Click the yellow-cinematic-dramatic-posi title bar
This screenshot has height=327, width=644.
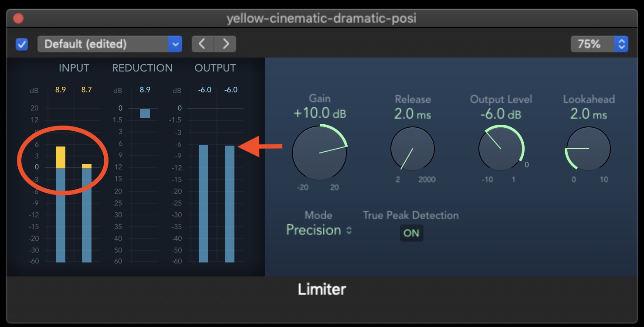322,18
